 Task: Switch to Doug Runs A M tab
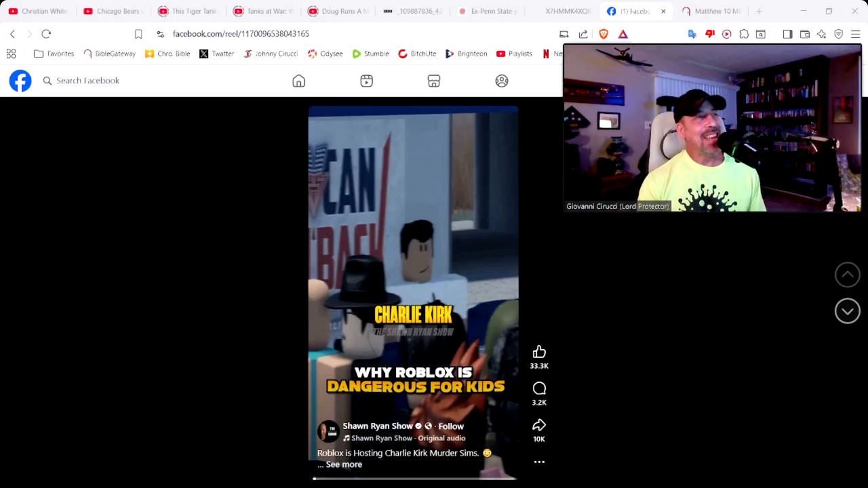click(x=339, y=12)
